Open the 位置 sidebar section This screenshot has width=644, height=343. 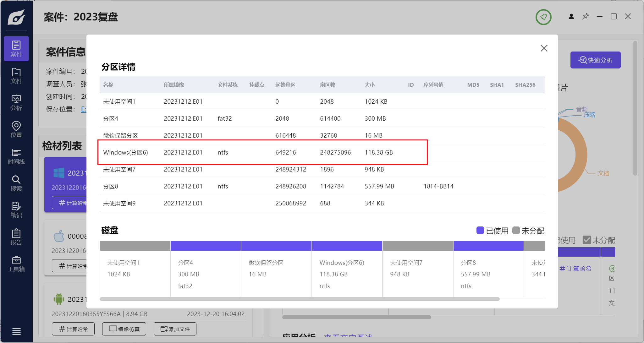point(16,129)
